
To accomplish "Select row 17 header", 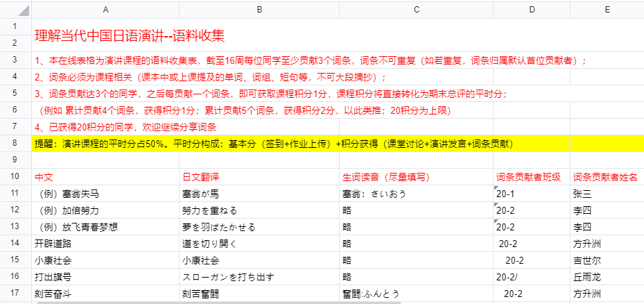I will coord(15,294).
